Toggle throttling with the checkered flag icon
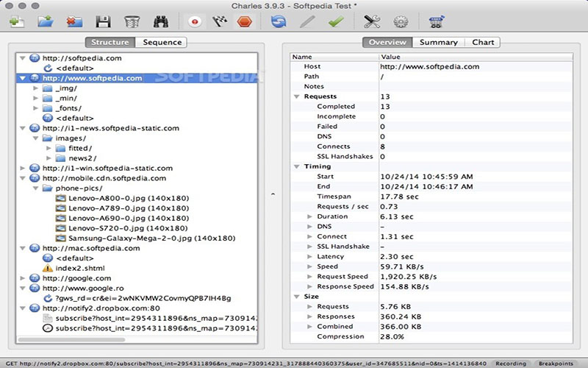This screenshot has width=588, height=368. pos(220,21)
